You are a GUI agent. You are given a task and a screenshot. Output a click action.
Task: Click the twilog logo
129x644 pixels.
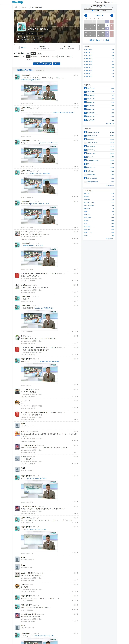tap(18, 2)
